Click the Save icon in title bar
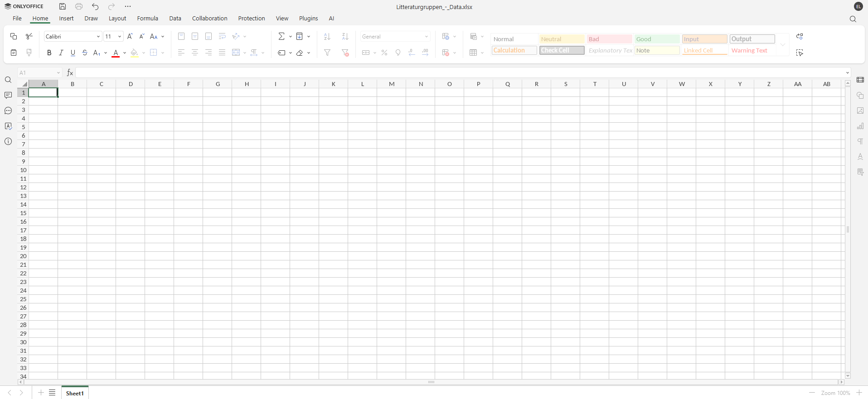The width and height of the screenshot is (868, 399). point(63,6)
